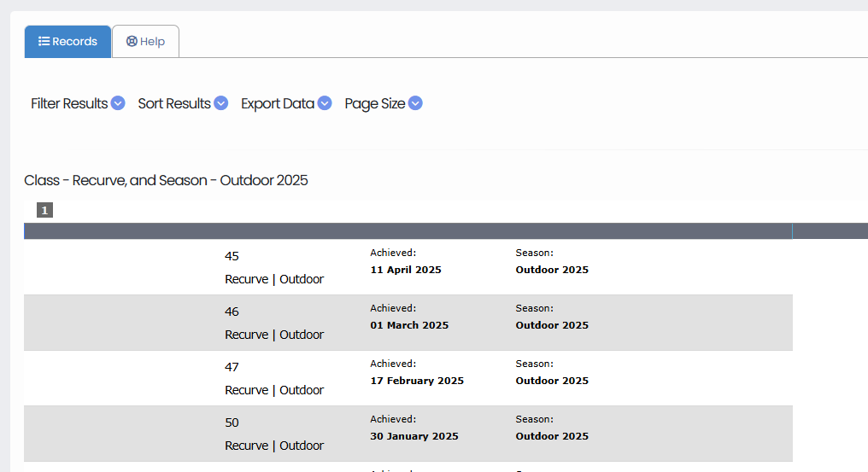Click 'Outdoor 2025' season in row 45
Screen dimensions: 868x472
point(552,270)
